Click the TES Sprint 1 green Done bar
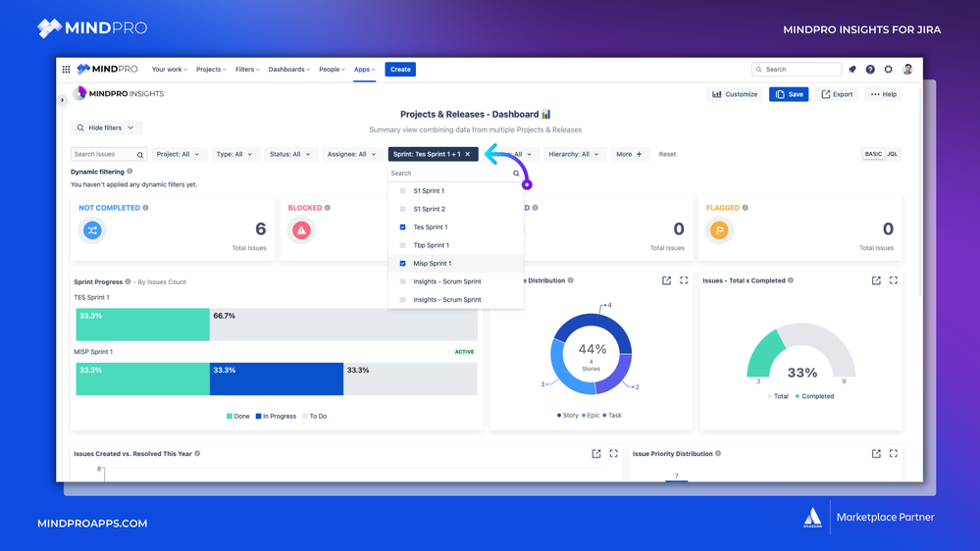 [143, 325]
